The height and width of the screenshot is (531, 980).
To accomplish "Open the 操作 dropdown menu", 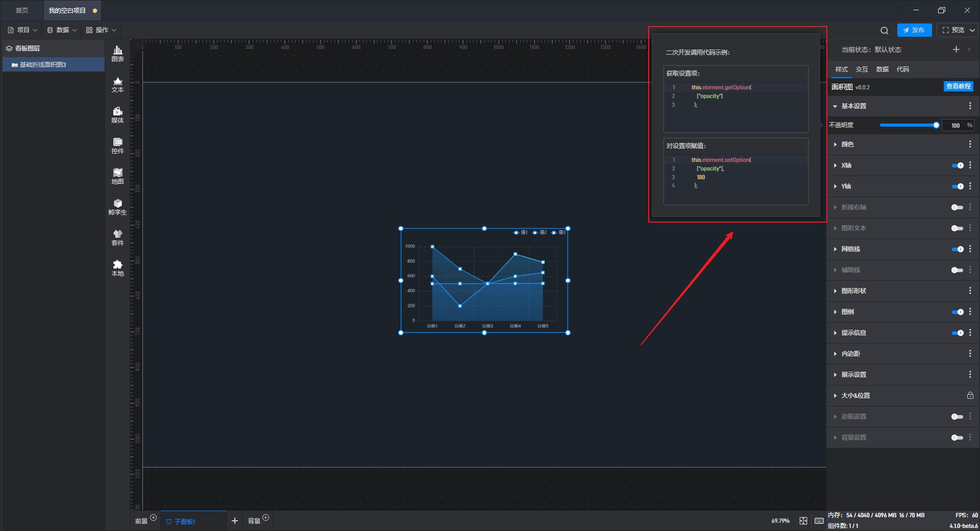I will (x=101, y=30).
